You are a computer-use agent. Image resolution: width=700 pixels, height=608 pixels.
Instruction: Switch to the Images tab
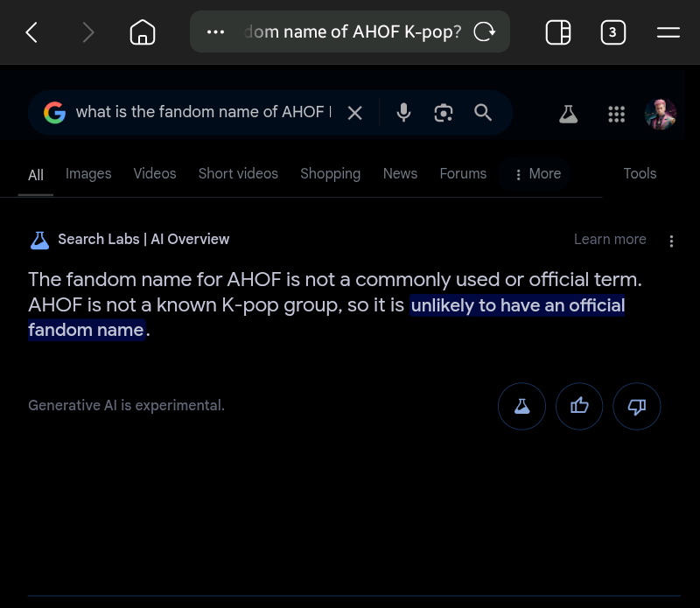click(88, 174)
